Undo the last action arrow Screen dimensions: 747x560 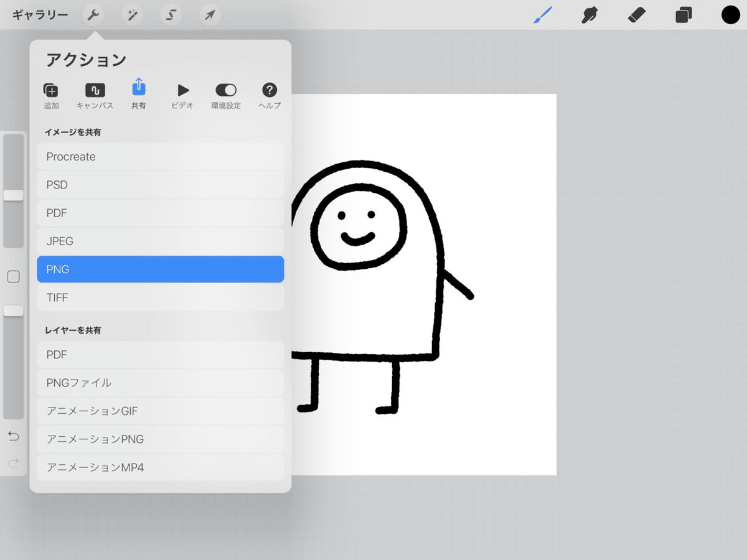click(13, 435)
